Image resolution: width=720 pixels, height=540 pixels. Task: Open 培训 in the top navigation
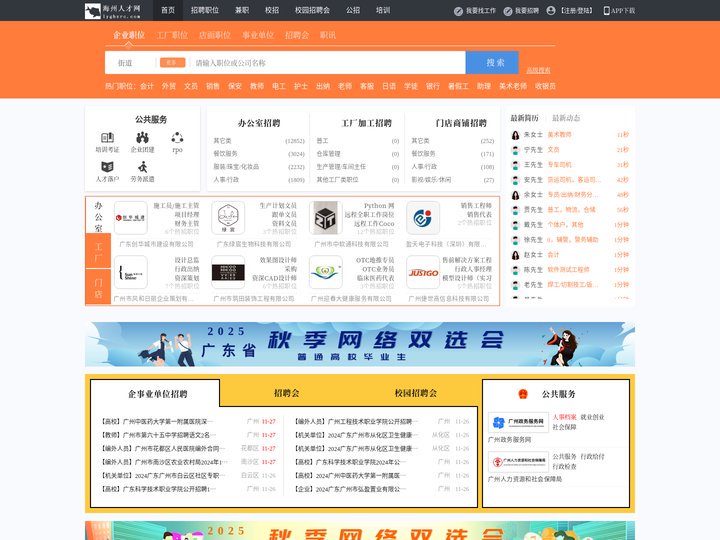click(x=383, y=10)
